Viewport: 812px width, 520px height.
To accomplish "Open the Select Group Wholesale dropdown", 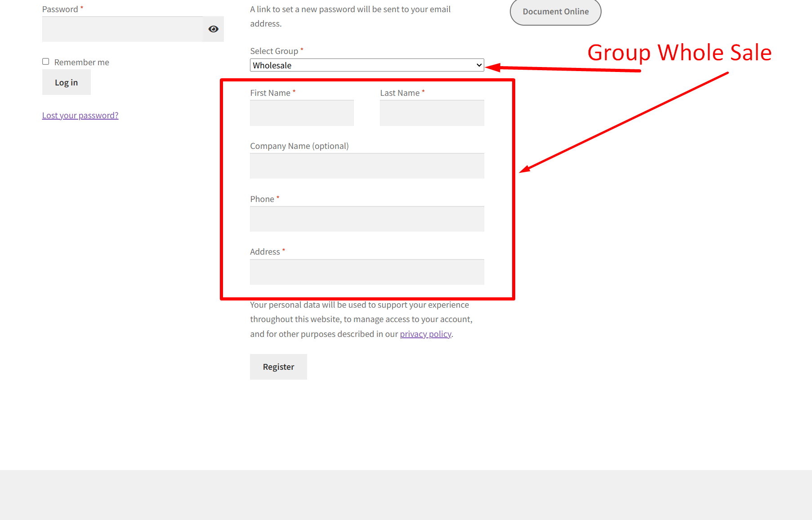I will point(366,65).
